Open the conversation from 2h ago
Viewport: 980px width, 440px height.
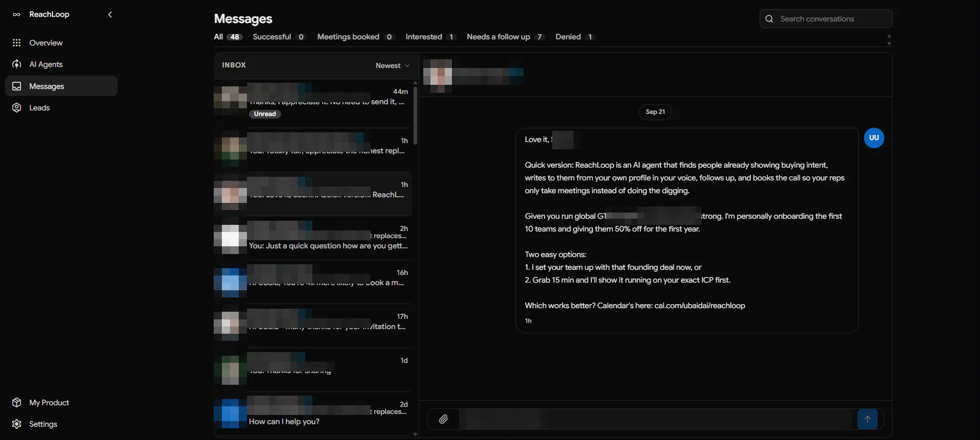313,238
